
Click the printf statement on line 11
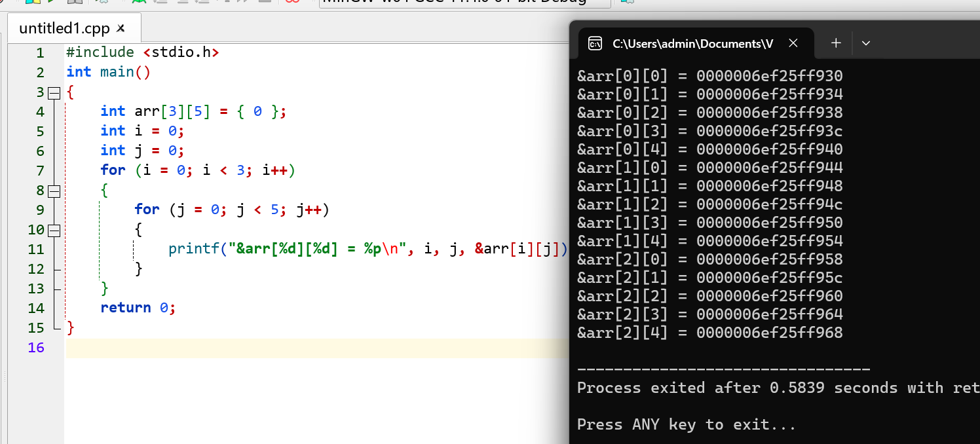tap(367, 249)
